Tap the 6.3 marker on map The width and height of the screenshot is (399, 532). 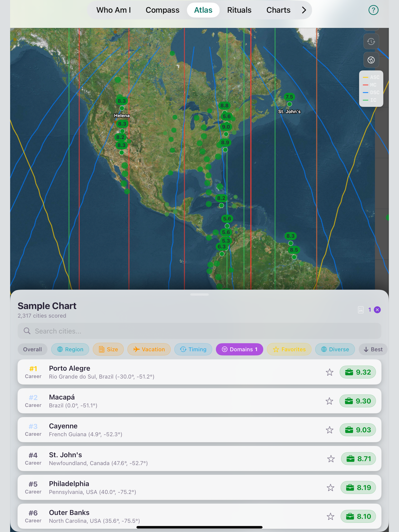[x=221, y=247]
